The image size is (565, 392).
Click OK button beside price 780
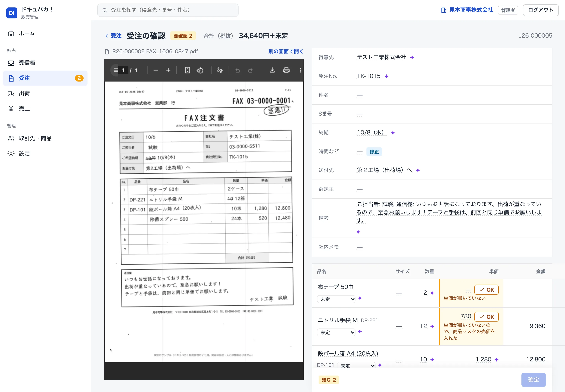pyautogui.click(x=486, y=317)
